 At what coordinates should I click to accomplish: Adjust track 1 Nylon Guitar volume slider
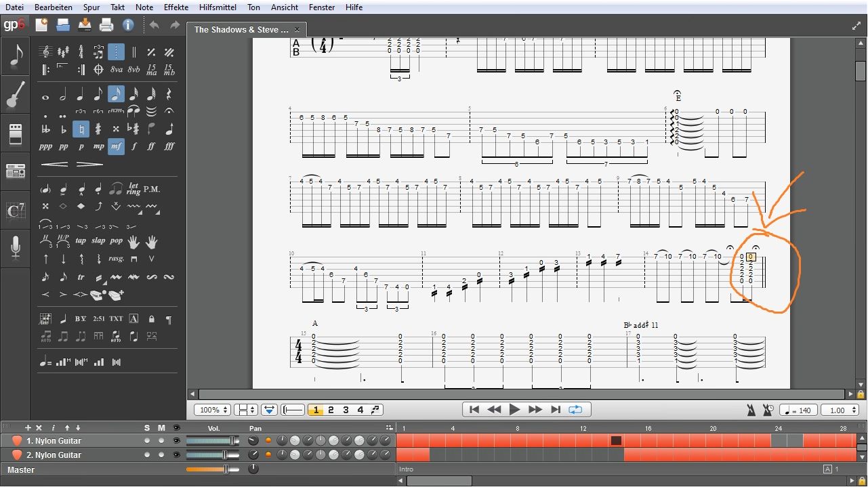tap(213, 441)
